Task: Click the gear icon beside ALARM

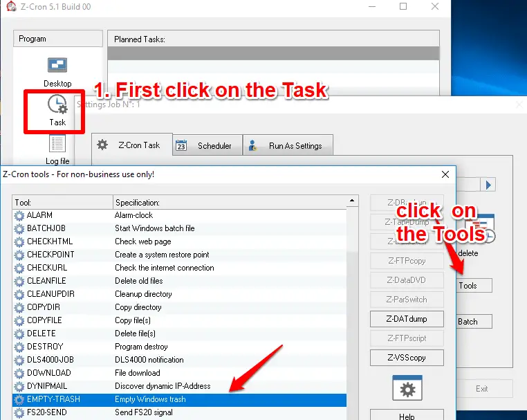Action: click(x=19, y=215)
